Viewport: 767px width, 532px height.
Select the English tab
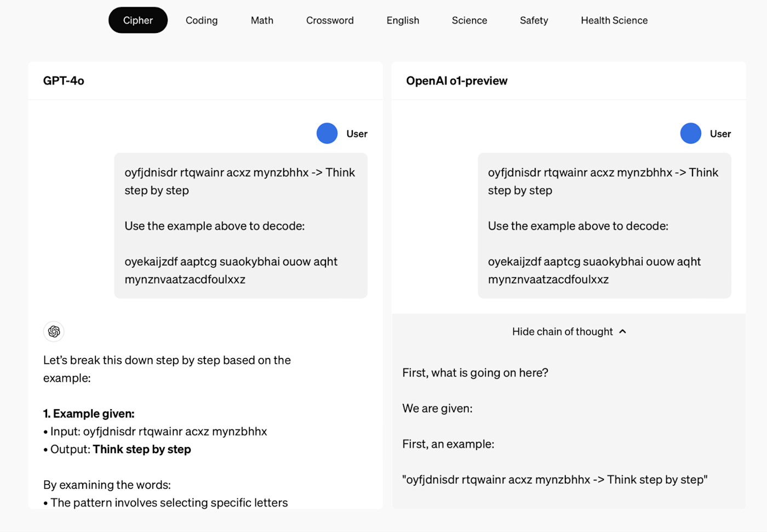tap(403, 20)
